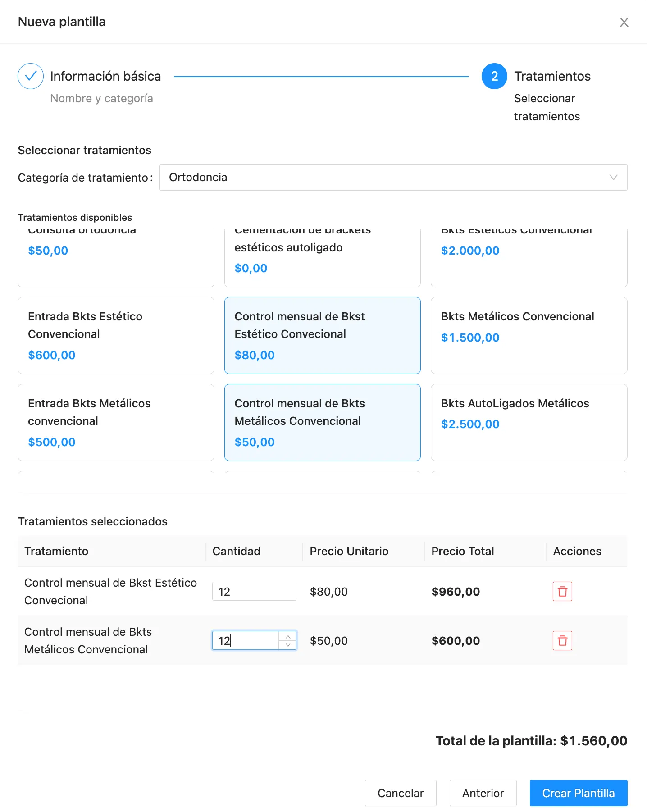Select Bkts Metálicos Convencional treatment card

(x=529, y=335)
